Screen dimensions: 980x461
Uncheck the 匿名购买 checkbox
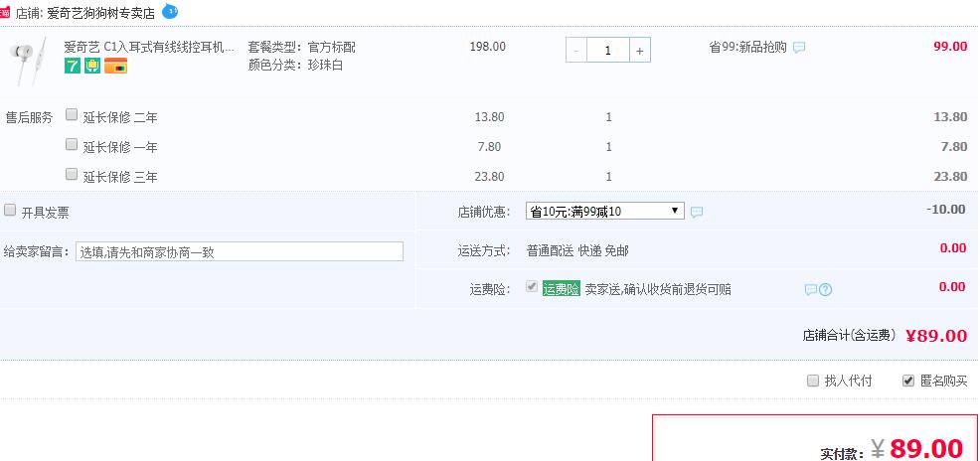point(908,381)
